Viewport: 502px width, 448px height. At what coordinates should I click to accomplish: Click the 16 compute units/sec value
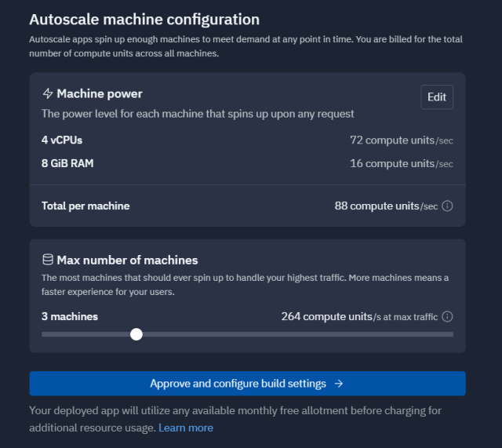pyautogui.click(x=401, y=164)
